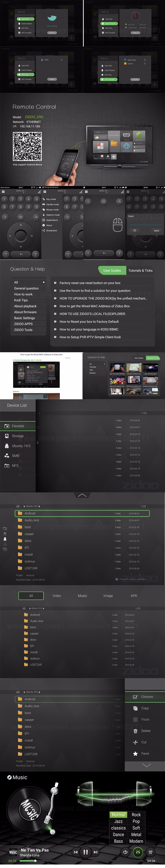This screenshot has width=165, height=868.
Task: Toggle the repeat mode icon
Action: (125, 852)
